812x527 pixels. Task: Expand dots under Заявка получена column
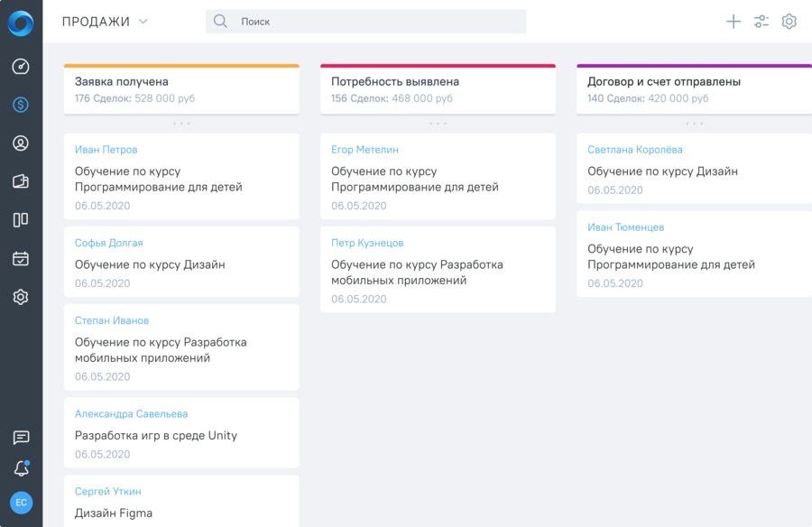181,124
